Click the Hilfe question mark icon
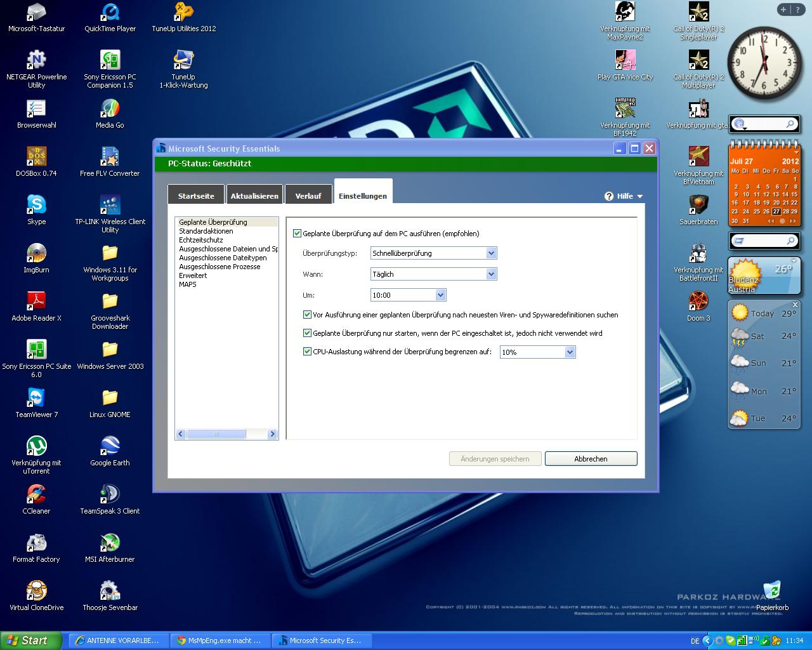Viewport: 812px width, 650px height. coord(609,196)
